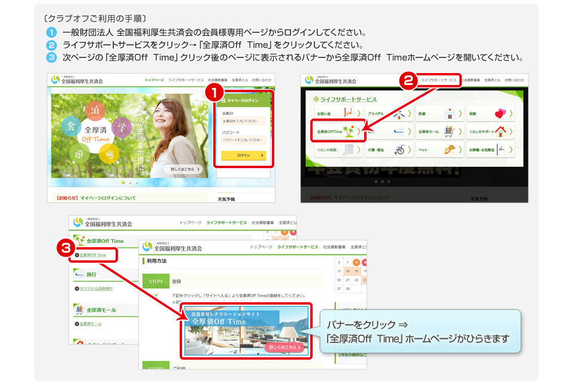Open the ペット tile chevron
The height and width of the screenshot is (392, 572).
pos(460,150)
